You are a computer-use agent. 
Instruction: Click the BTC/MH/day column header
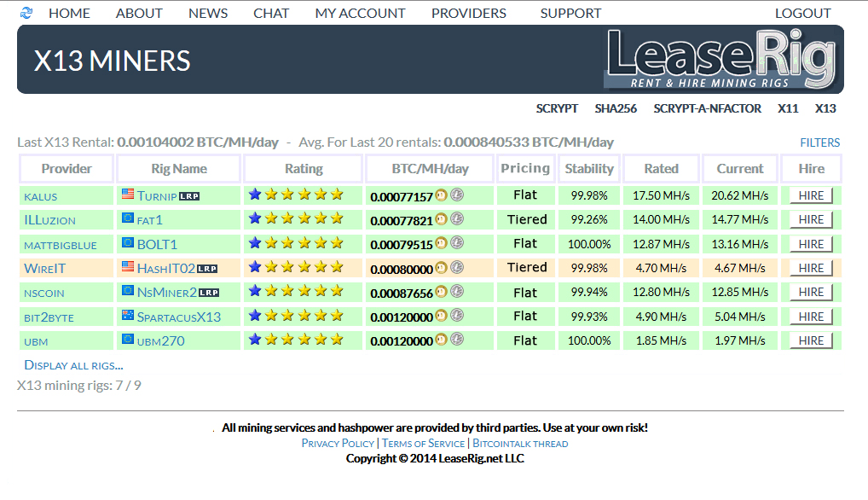click(x=430, y=169)
